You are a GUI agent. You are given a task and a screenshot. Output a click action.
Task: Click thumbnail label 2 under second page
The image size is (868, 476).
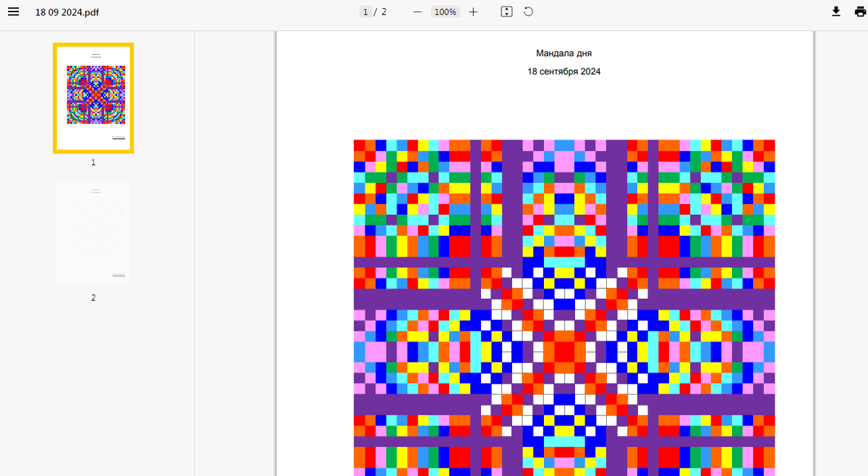(93, 297)
